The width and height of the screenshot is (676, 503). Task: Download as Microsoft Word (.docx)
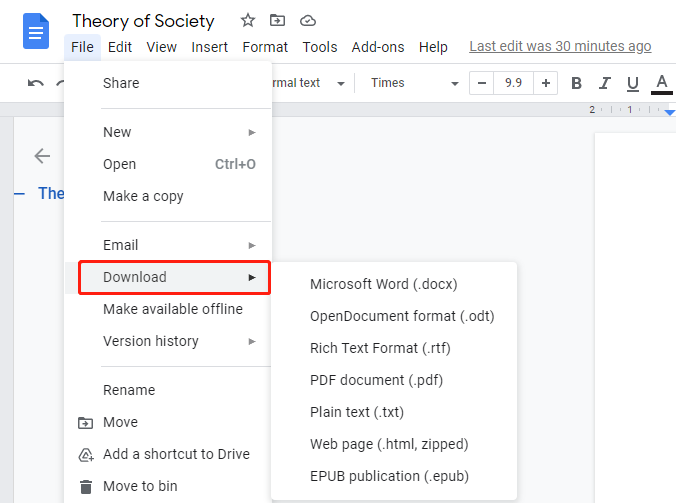(x=394, y=284)
